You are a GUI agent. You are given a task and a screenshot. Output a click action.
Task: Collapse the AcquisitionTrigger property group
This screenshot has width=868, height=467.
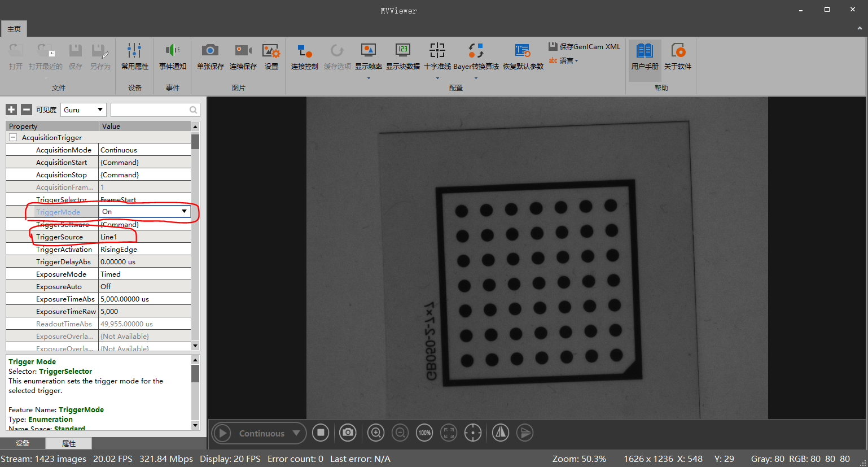click(12, 137)
